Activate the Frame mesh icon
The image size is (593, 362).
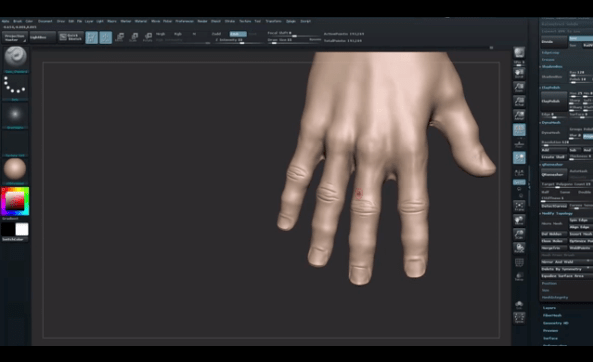tap(519, 206)
